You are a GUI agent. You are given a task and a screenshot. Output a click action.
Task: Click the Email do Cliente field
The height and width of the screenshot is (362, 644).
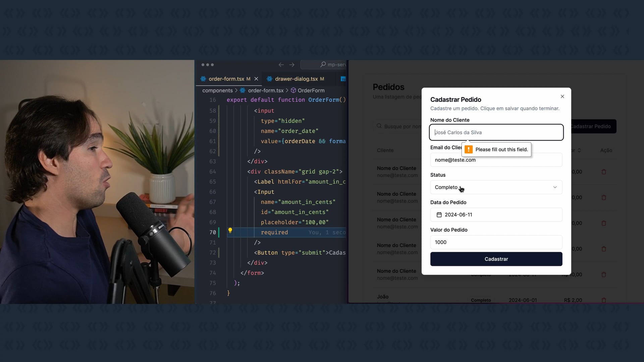coord(496,160)
